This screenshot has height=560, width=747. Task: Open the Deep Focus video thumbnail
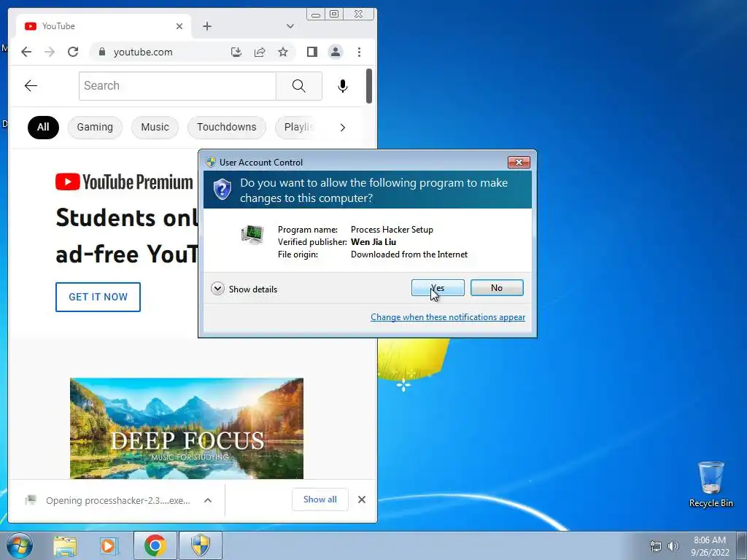click(x=186, y=428)
